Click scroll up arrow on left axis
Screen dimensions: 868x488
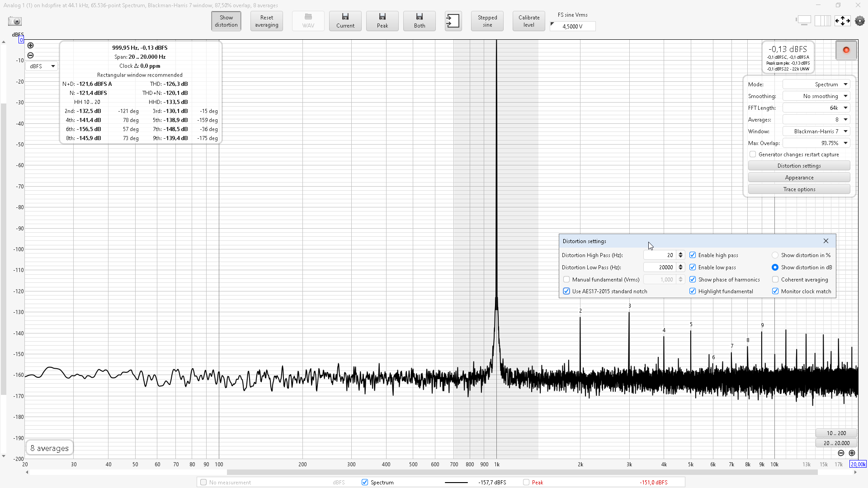coord(4,42)
